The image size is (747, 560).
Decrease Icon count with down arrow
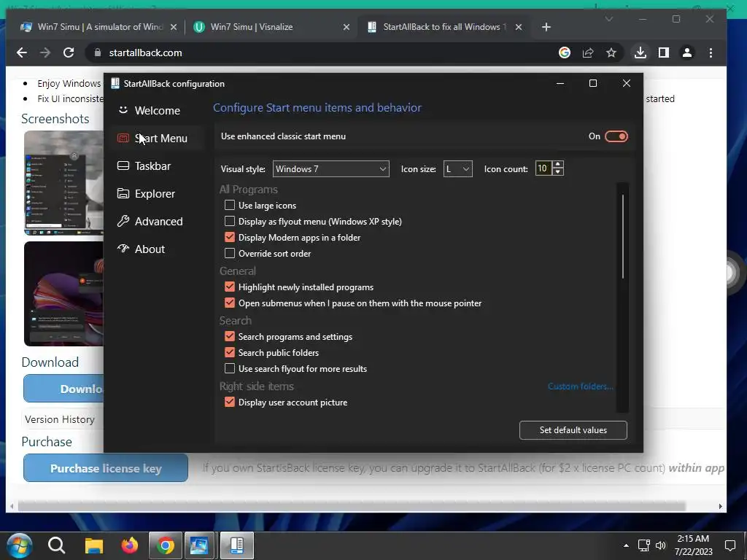point(558,172)
